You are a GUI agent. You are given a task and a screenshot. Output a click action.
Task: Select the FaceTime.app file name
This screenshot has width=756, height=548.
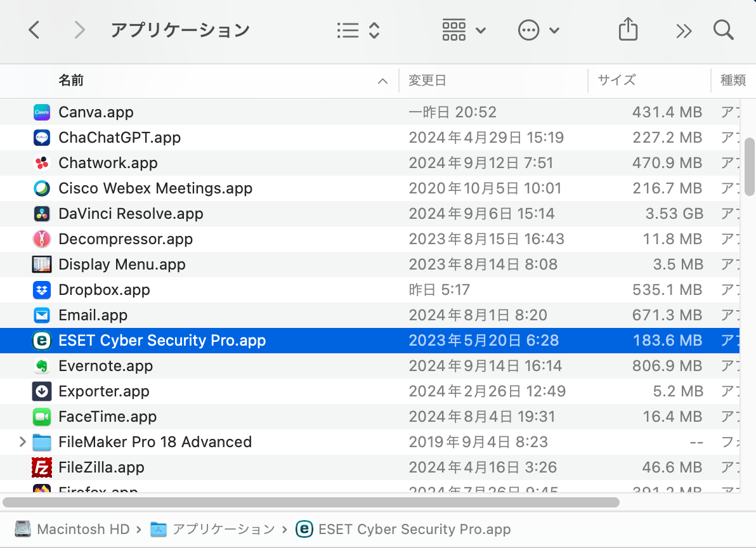[108, 417]
